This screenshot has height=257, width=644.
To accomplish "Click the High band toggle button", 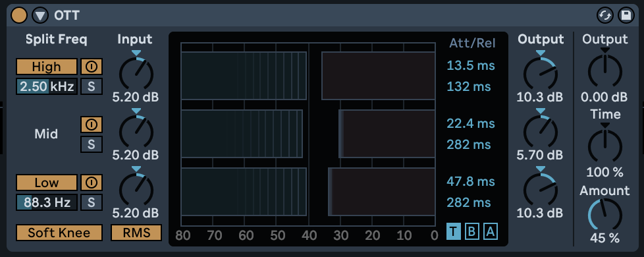I will coord(46,66).
